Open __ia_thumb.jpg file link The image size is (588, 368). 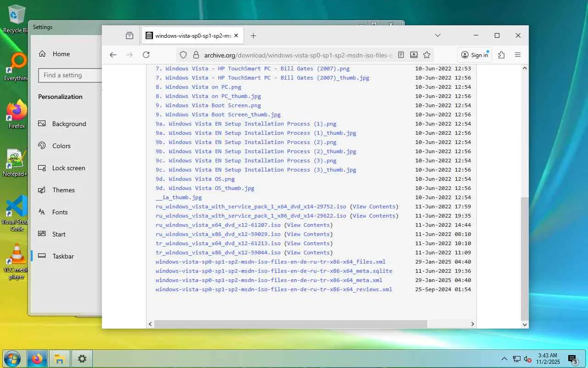tap(179, 197)
